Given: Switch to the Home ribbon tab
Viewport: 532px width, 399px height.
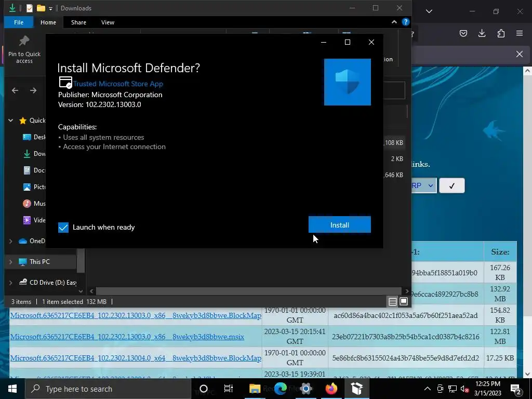Looking at the screenshot, I should point(48,22).
